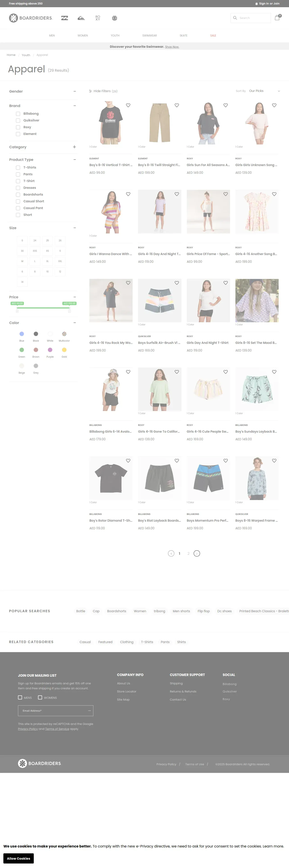Select the Purple color swatch
This screenshot has height=868, width=289.
pos(50,350)
